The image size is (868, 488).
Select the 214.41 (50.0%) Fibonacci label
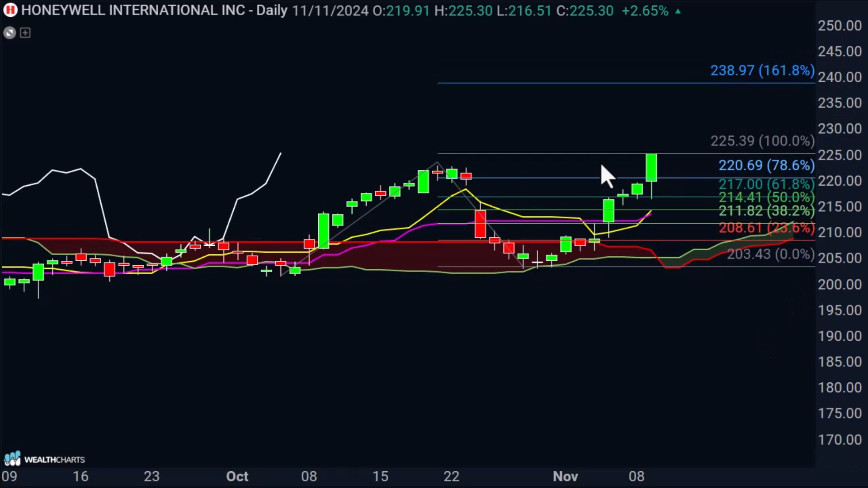pyautogui.click(x=766, y=197)
